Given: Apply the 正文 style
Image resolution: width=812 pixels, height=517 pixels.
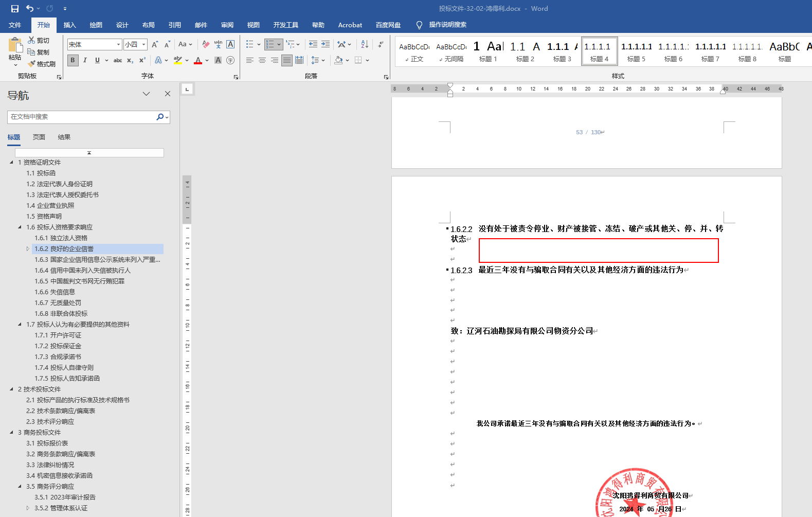Looking at the screenshot, I should [x=414, y=51].
